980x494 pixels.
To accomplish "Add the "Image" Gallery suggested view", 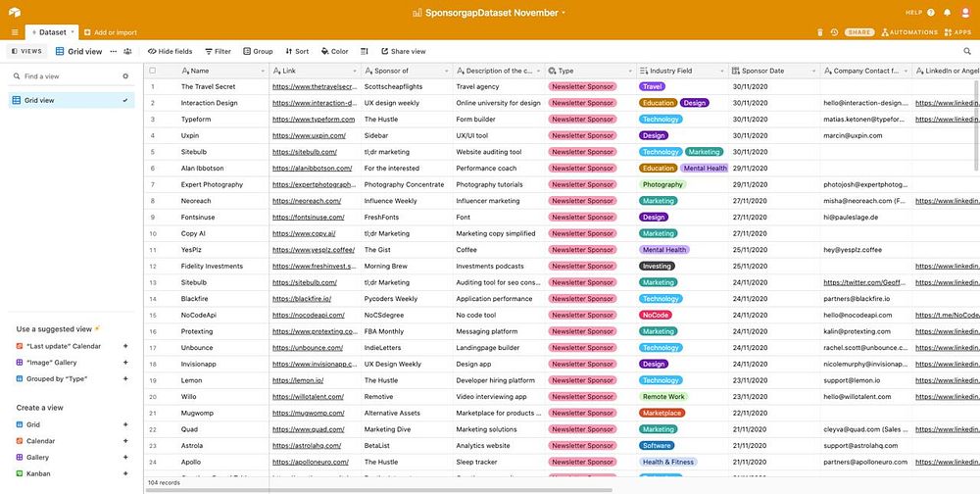I will 125,362.
